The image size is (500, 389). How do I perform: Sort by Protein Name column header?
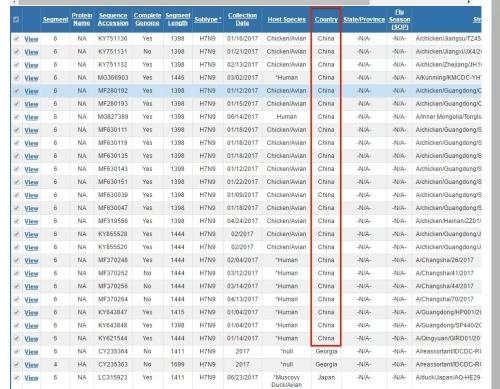82,19
